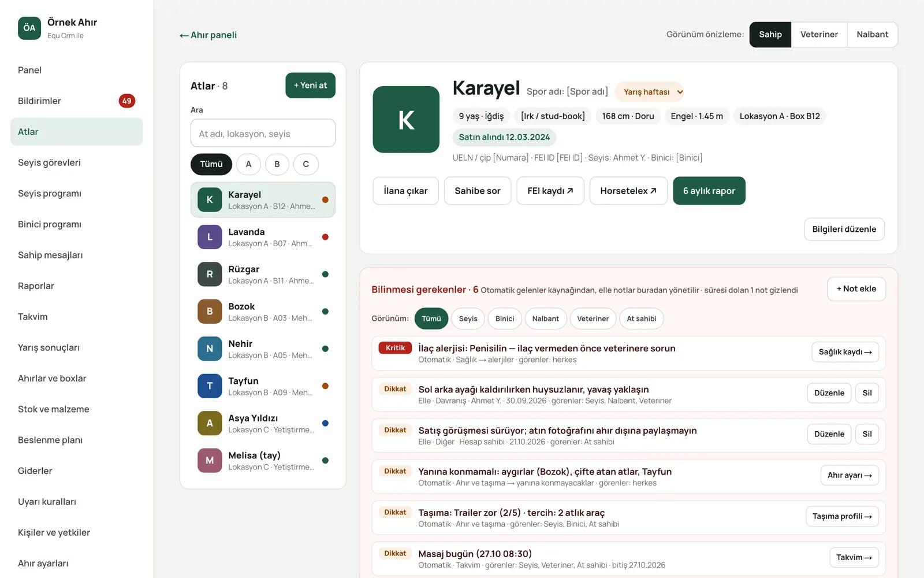Viewport: 924px width, 578px height.
Task: Filter notes by Nalbant view tab
Action: click(545, 318)
